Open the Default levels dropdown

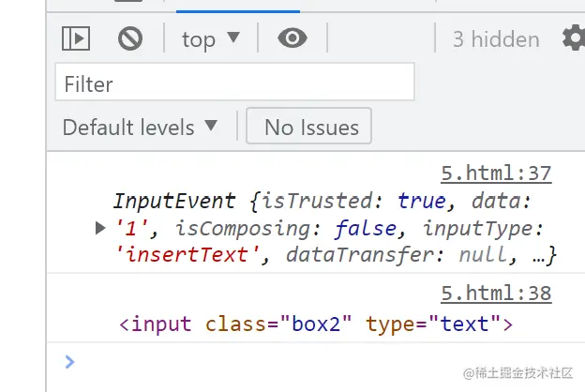[140, 127]
